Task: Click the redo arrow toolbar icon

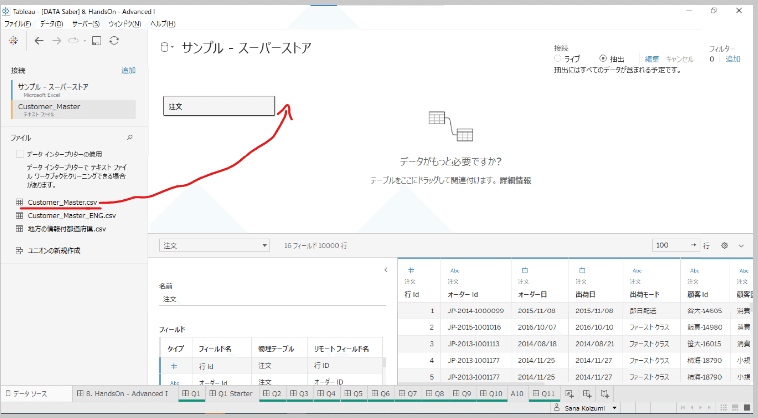Action: click(73, 41)
